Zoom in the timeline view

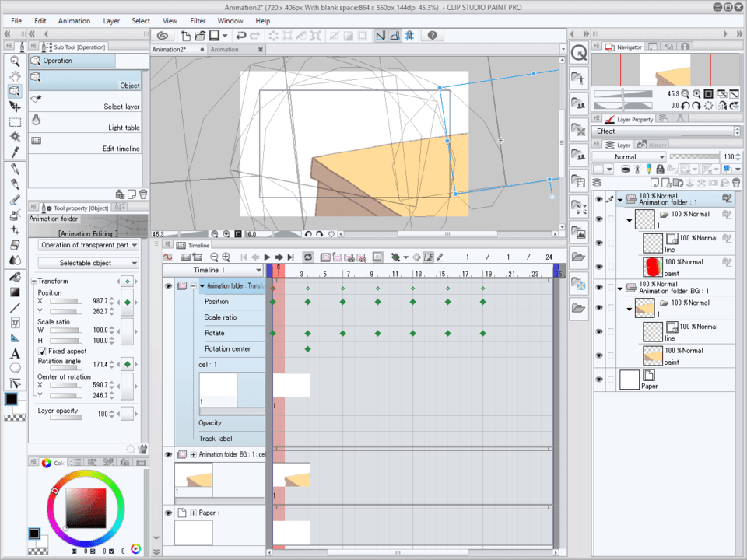(x=226, y=257)
